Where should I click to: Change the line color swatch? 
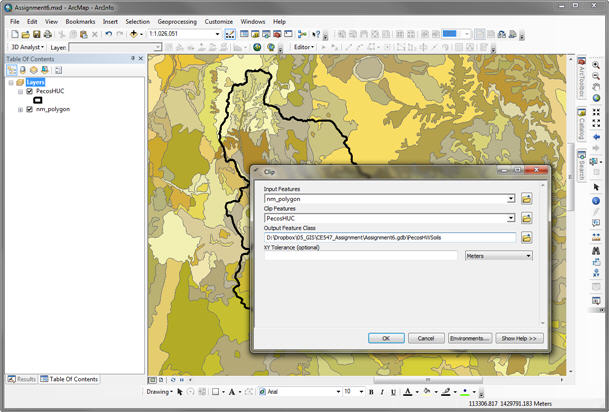[x=446, y=392]
